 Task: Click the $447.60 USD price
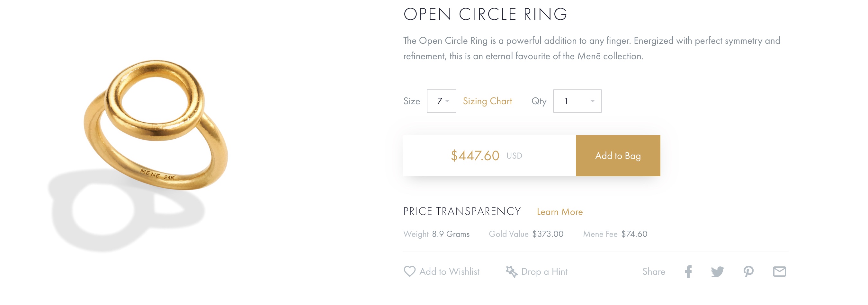[x=486, y=156]
